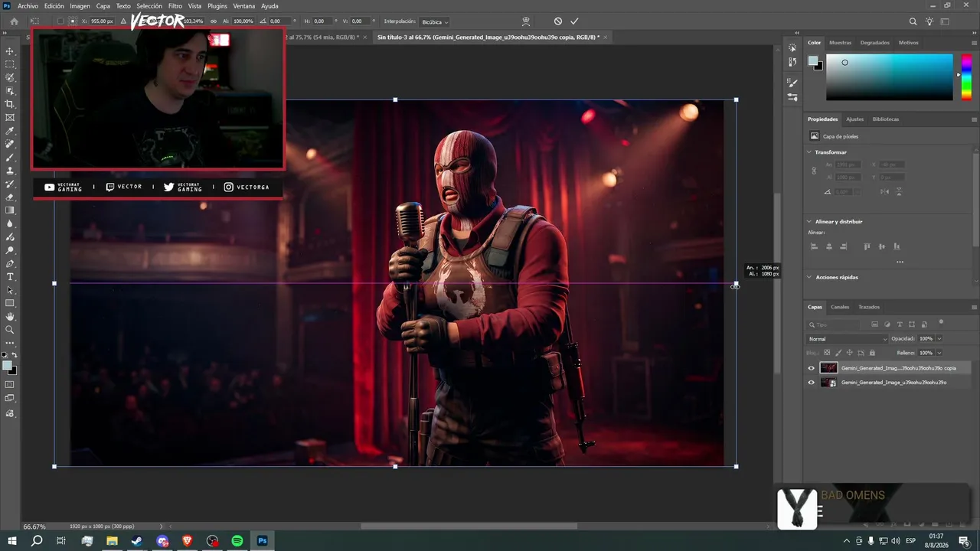Screen dimensions: 980x551
Task: Click inside the color picker field
Action: 890,77
